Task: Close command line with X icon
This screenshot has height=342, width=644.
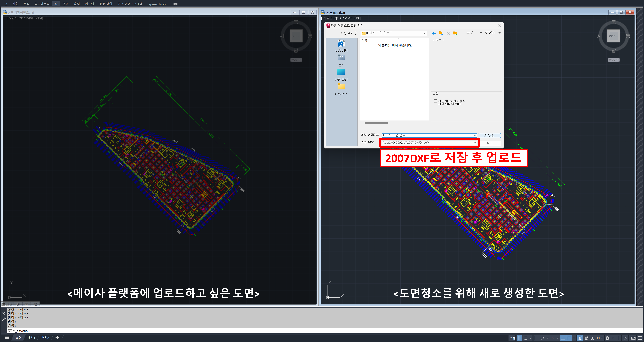Action: point(4,313)
